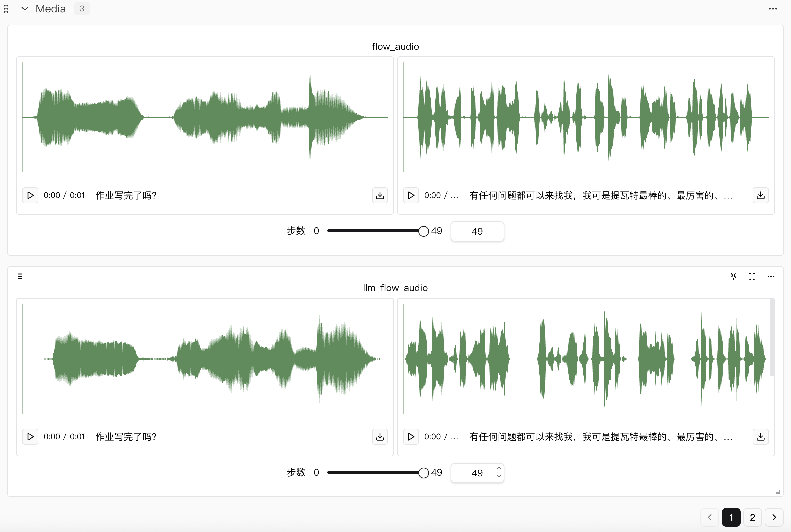This screenshot has width=791, height=532.
Task: Click the flow_audio step number field
Action: point(477,231)
